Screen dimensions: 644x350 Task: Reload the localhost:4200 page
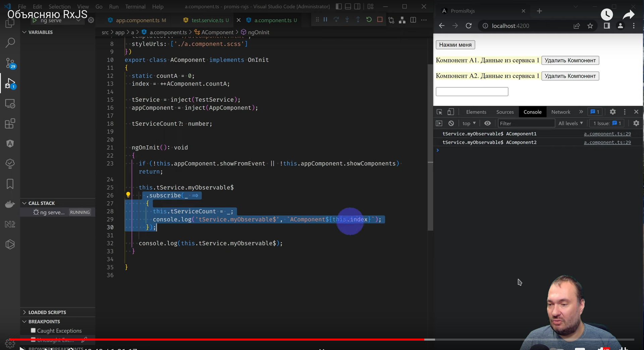469,26
